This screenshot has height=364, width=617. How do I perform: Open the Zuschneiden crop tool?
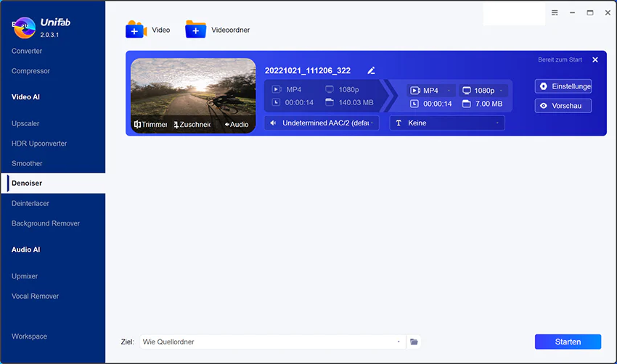coord(192,124)
